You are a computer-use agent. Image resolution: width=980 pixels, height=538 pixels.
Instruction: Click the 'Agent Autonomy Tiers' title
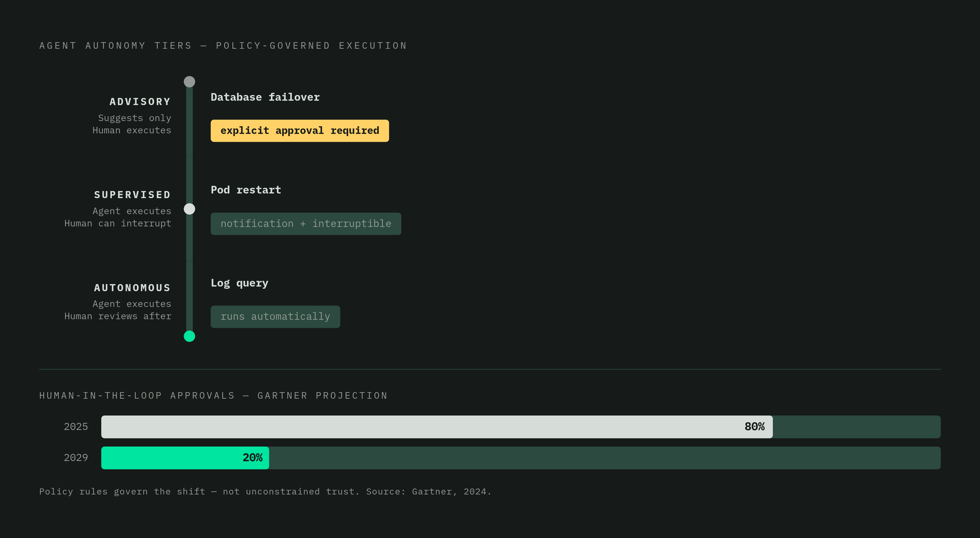[x=223, y=46]
